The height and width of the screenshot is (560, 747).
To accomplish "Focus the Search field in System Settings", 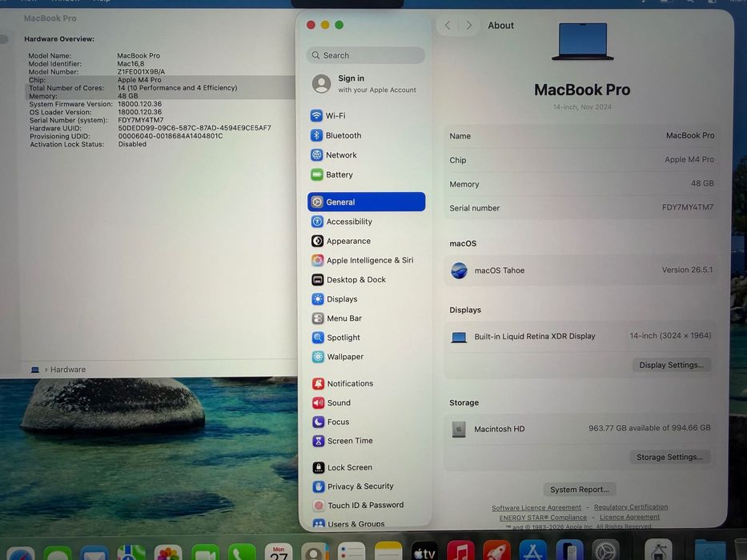I will pyautogui.click(x=366, y=55).
